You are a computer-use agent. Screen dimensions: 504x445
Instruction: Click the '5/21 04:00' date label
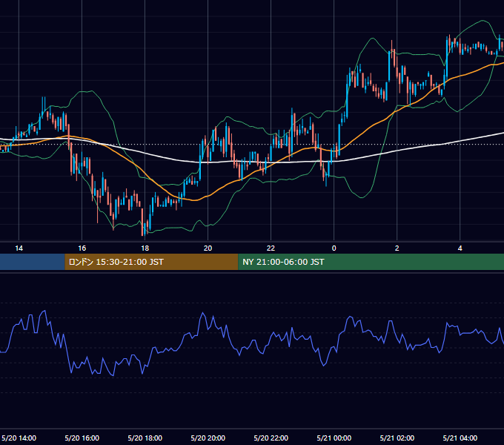460,438
